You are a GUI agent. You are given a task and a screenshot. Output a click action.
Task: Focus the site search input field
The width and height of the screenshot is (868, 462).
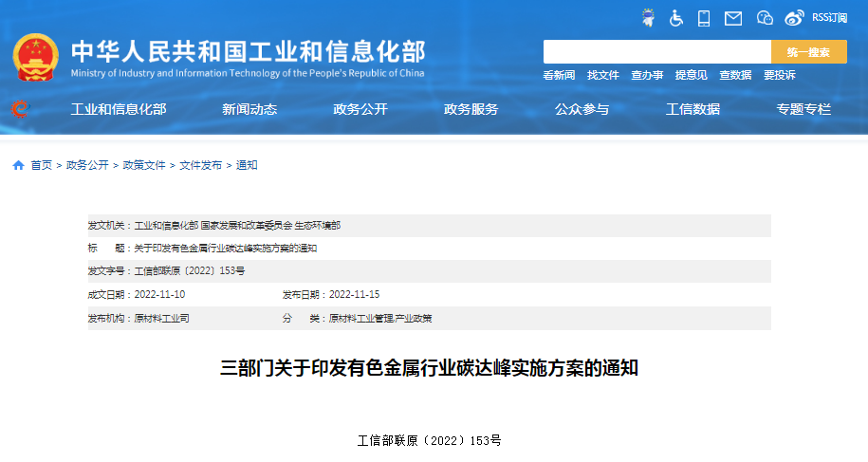(657, 51)
